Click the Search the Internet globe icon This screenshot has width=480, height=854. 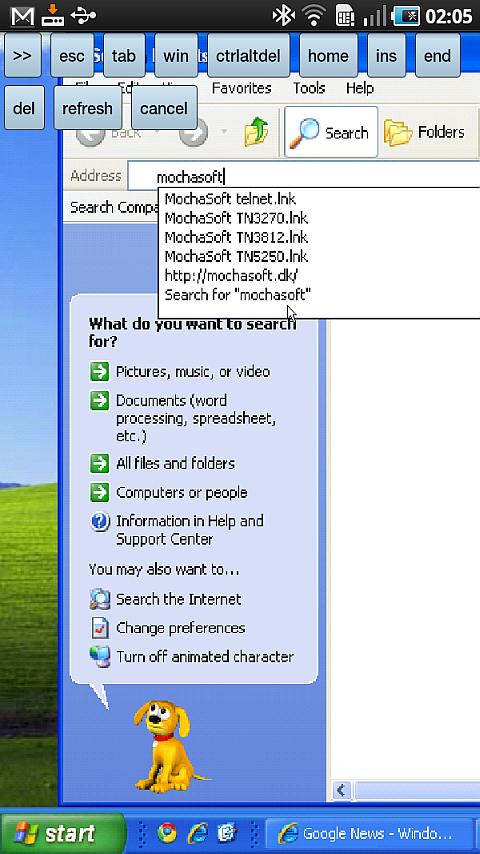point(99,600)
